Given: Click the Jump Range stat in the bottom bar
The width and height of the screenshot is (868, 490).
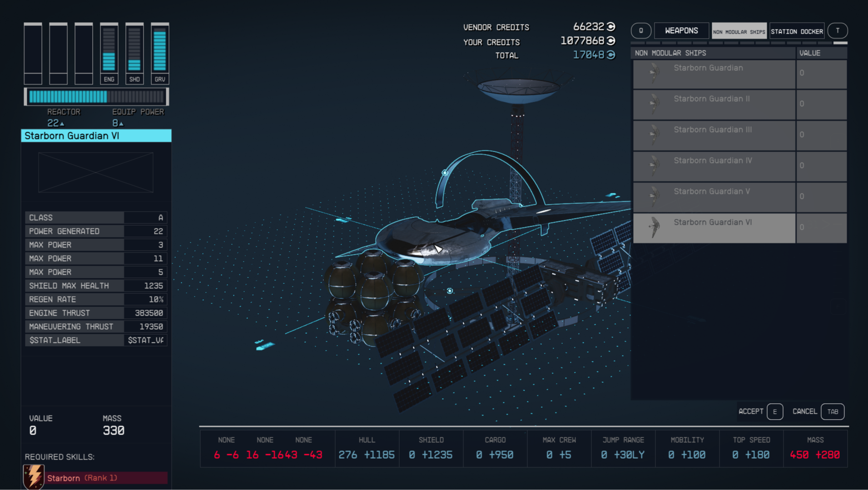Looking at the screenshot, I should coord(623,448).
